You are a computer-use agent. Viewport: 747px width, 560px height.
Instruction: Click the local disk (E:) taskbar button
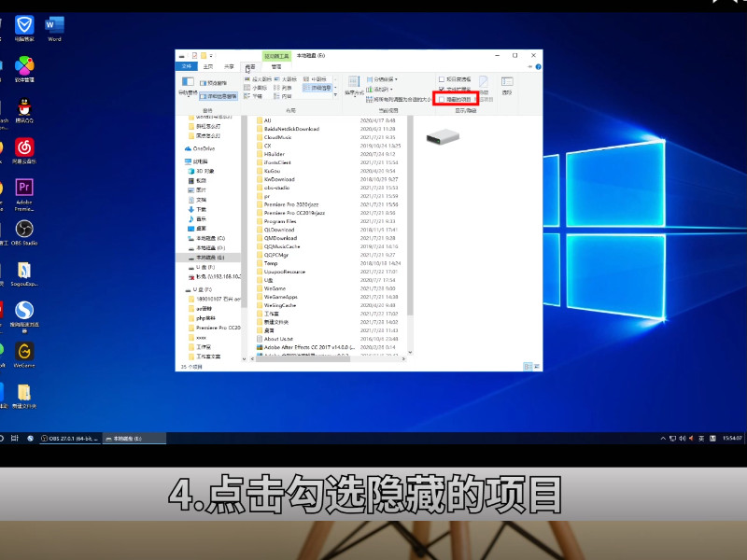134,438
